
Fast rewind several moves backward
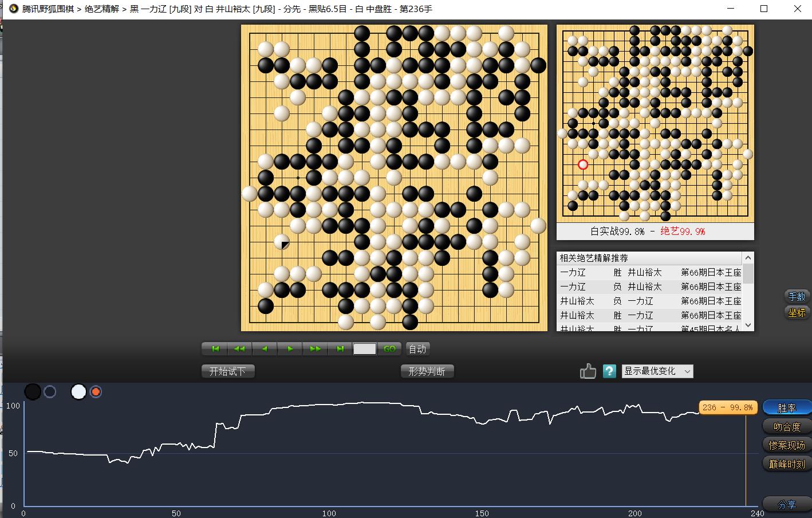coord(239,348)
